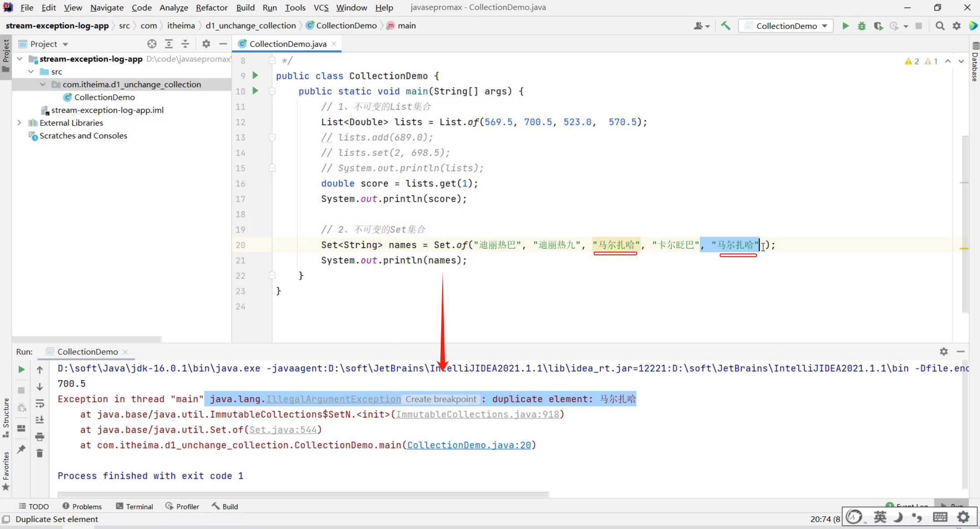Collapse the src folder in Project tree
Screen dimensions: 980x529
coord(31,72)
